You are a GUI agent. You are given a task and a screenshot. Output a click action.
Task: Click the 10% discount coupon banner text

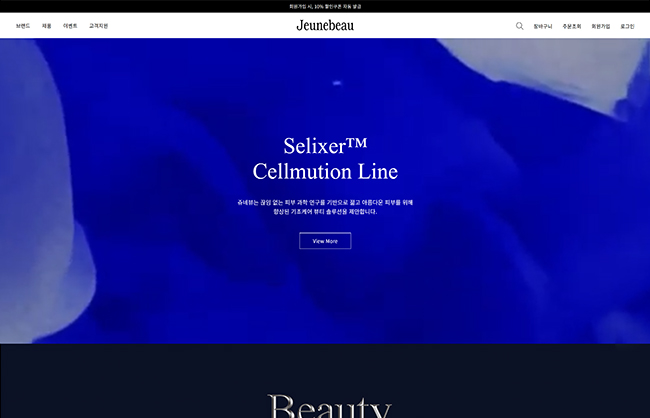325,6
